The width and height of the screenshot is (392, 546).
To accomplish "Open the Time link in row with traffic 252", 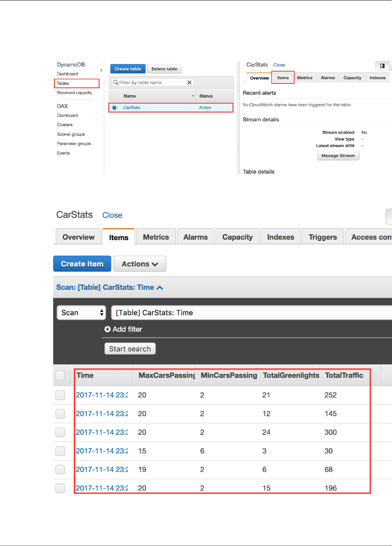I will 102,395.
